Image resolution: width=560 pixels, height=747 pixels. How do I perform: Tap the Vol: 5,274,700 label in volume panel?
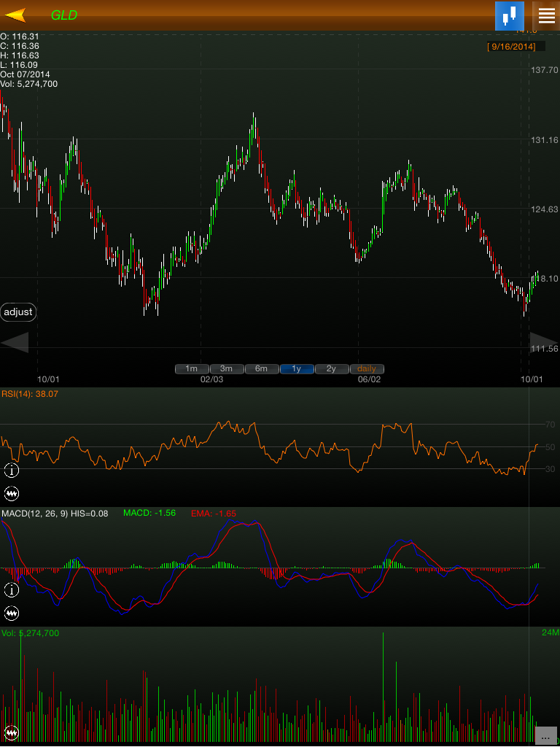point(30,633)
